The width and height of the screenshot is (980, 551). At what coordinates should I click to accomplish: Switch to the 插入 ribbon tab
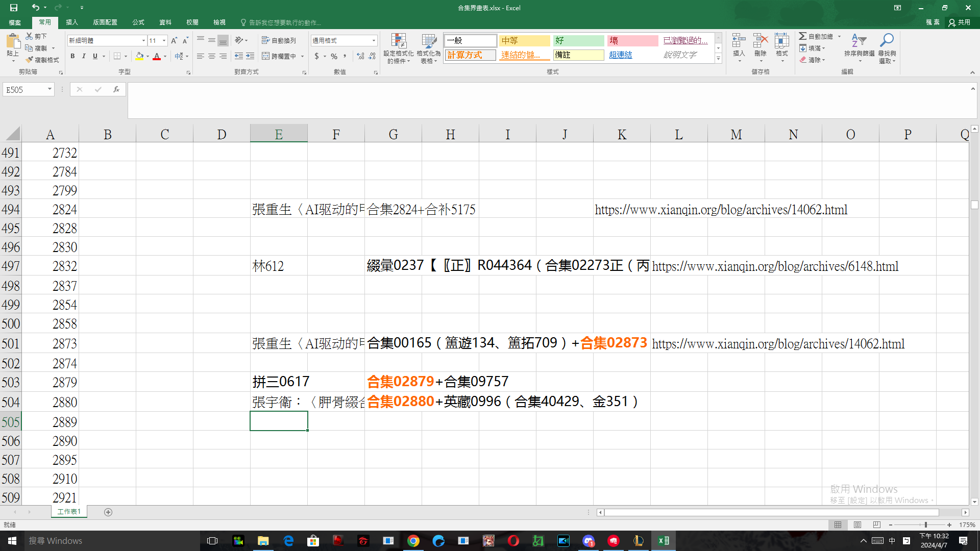click(x=71, y=22)
